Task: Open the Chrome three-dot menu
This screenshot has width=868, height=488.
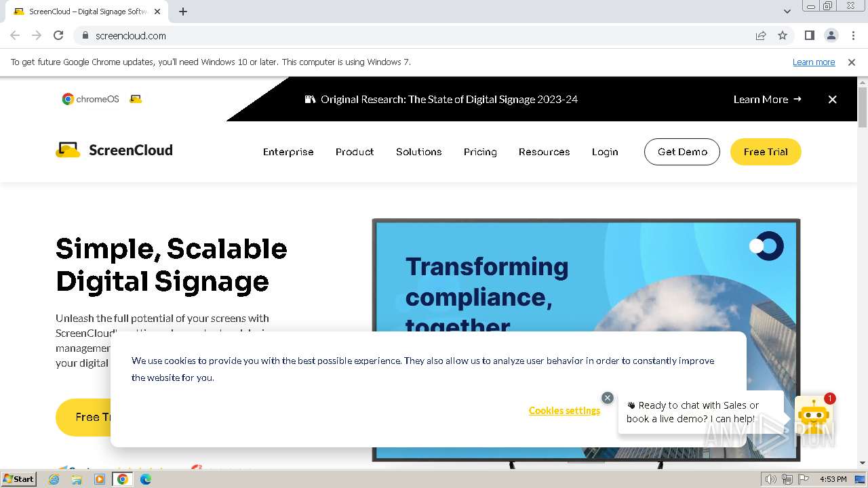Action: click(853, 35)
